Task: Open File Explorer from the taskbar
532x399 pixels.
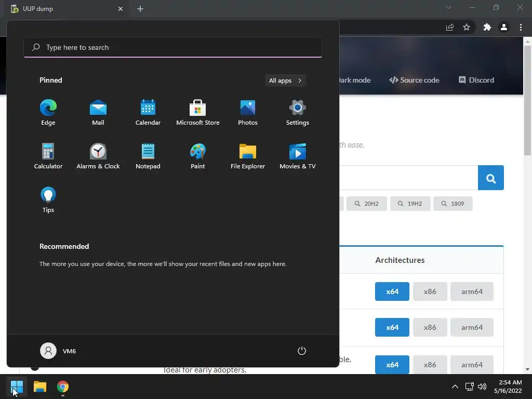Action: pyautogui.click(x=39, y=387)
